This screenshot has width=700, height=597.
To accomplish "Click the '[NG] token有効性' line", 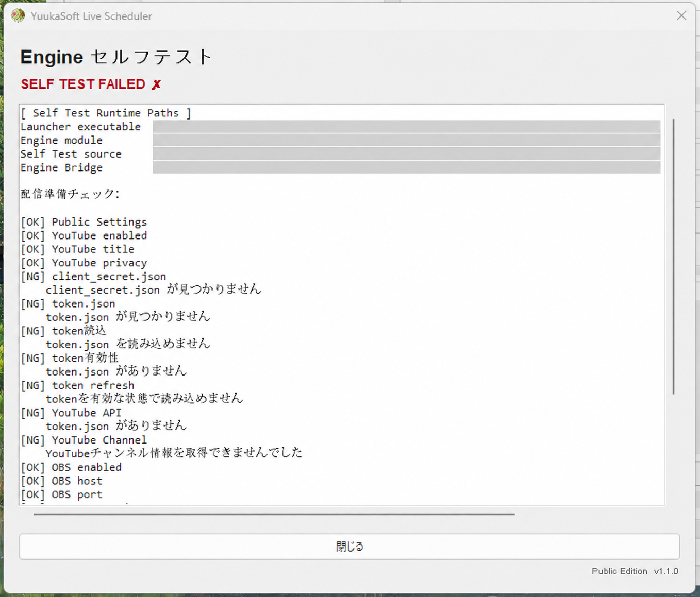I will (70, 358).
